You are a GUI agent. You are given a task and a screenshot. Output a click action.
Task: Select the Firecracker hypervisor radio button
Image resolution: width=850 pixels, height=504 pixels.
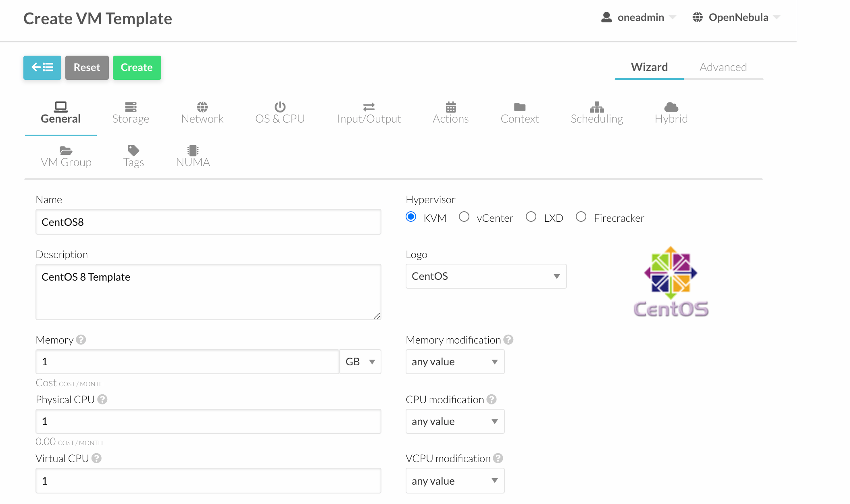point(581,217)
